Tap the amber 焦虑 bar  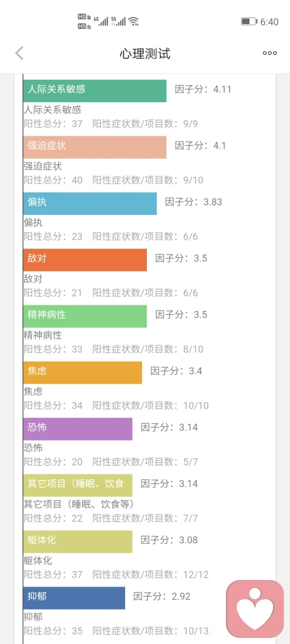(x=82, y=372)
